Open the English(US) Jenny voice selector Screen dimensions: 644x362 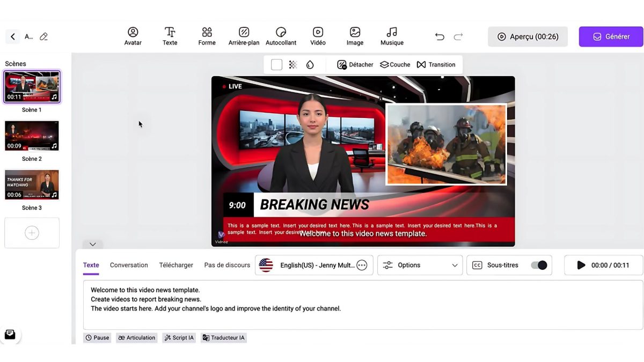tap(314, 265)
